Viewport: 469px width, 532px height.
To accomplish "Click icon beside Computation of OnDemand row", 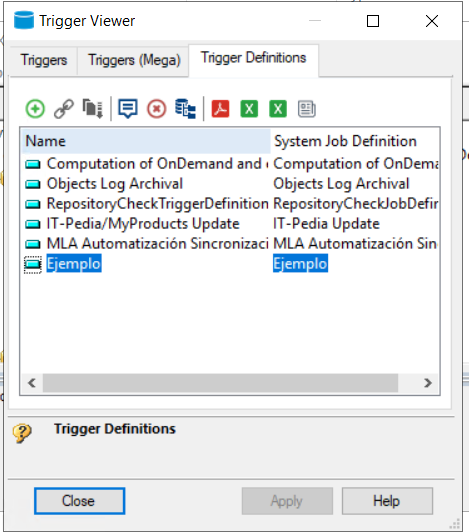I will click(x=33, y=164).
